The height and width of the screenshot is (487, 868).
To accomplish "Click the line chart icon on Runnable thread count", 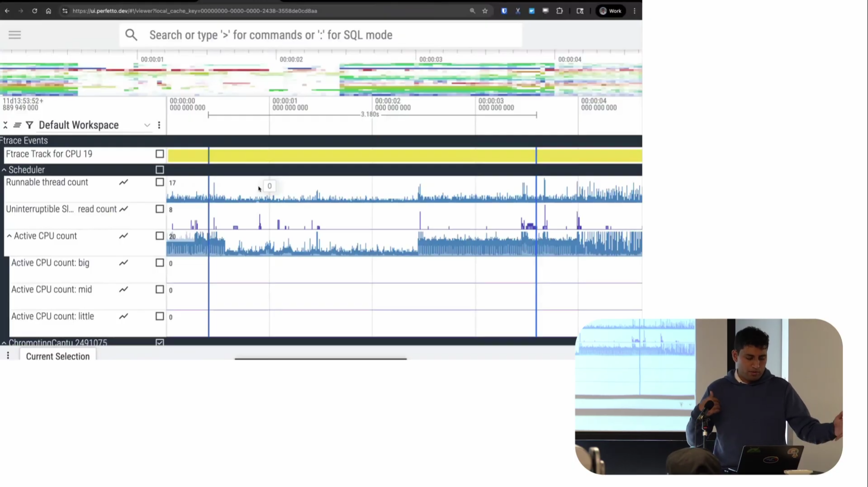I will point(123,182).
